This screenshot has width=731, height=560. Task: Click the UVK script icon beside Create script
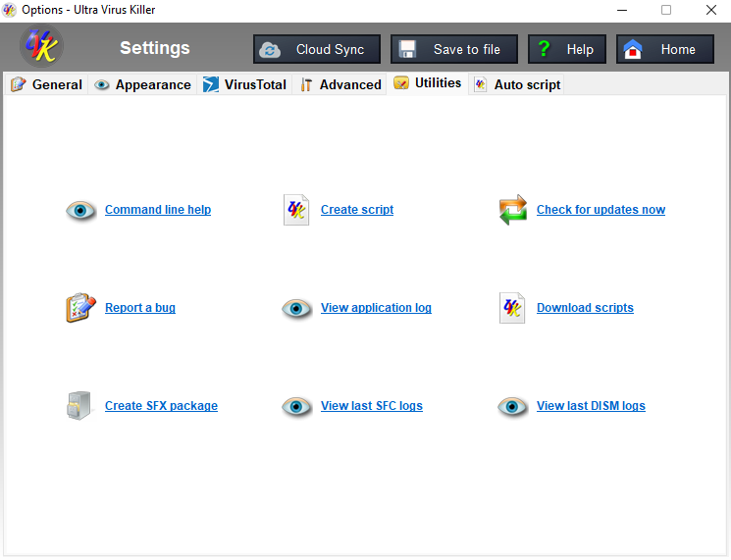tap(296, 210)
